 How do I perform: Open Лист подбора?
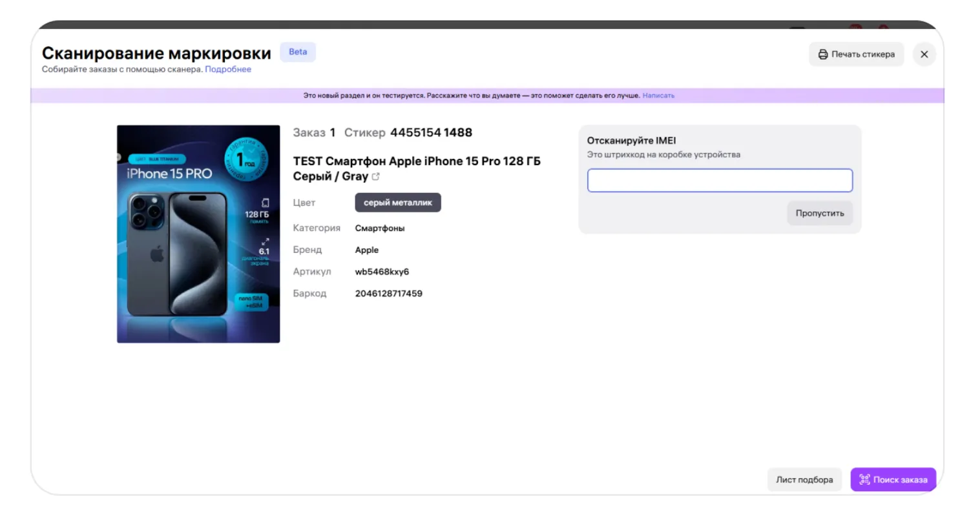click(x=804, y=480)
